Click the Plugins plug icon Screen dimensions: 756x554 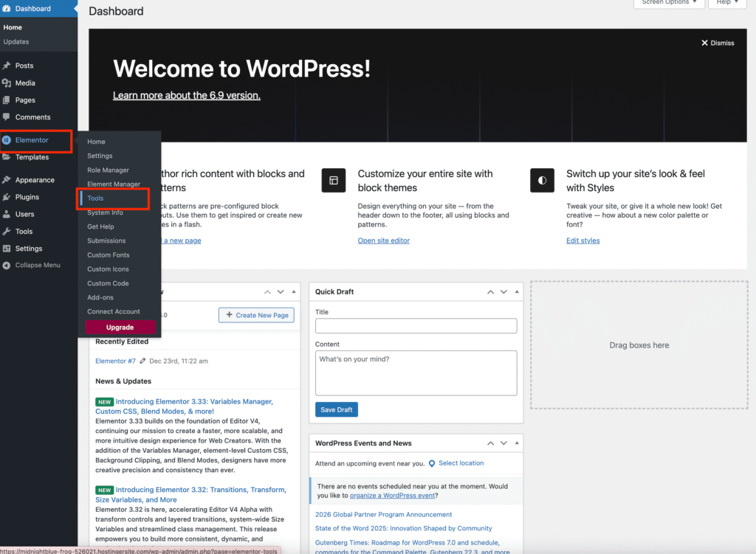point(7,197)
